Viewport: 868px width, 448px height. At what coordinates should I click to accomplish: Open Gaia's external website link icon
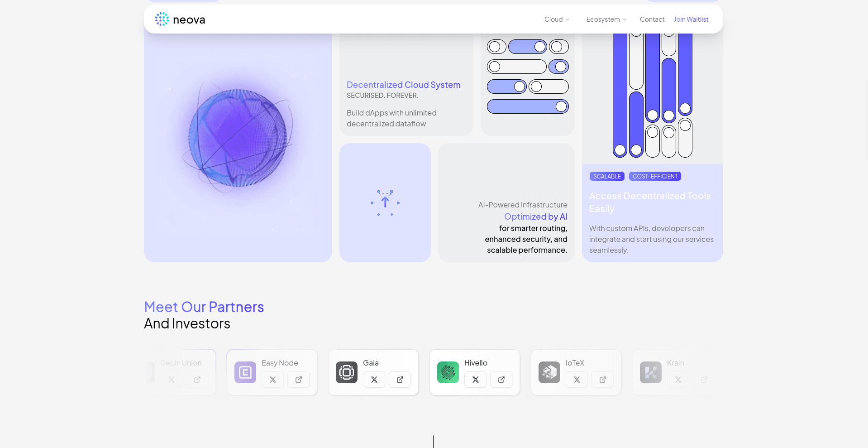pos(400,380)
